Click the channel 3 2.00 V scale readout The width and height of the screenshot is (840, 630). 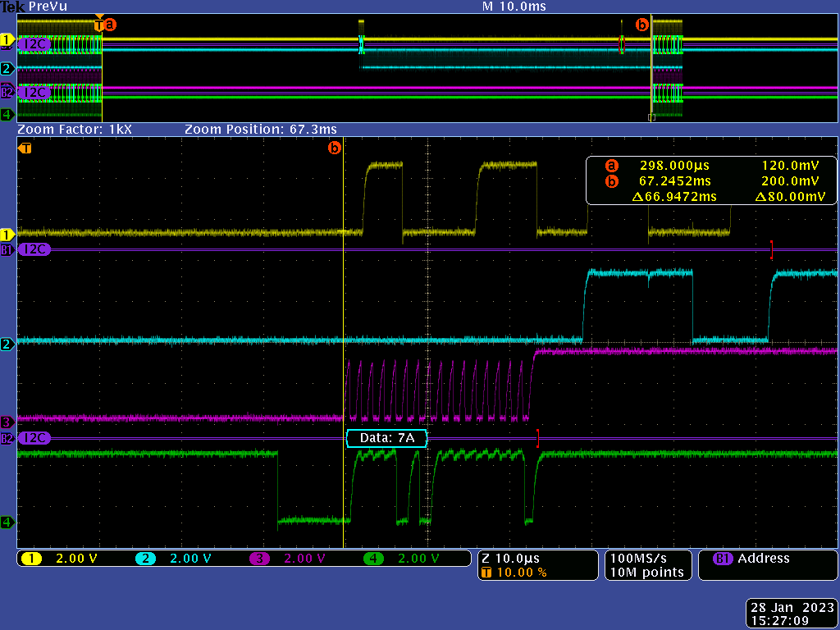pyautogui.click(x=305, y=559)
